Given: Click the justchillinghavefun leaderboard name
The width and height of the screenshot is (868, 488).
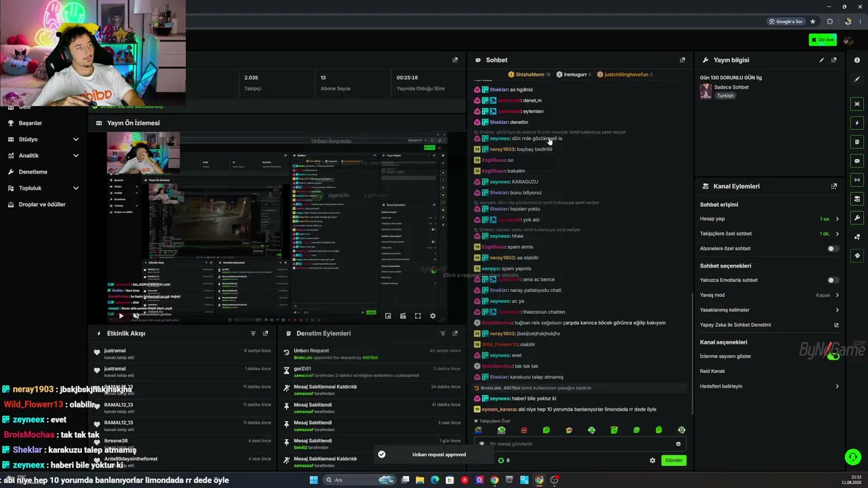Looking at the screenshot, I should tap(626, 75).
